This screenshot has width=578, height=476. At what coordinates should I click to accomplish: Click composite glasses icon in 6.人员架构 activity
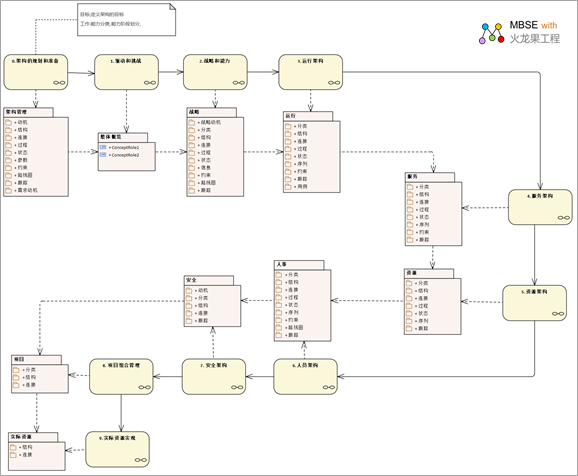[328, 387]
